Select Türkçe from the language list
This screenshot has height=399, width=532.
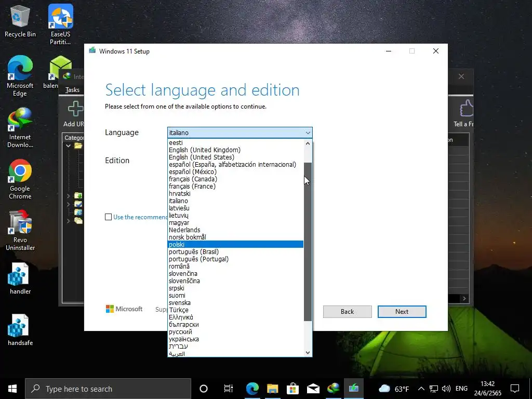click(x=236, y=310)
